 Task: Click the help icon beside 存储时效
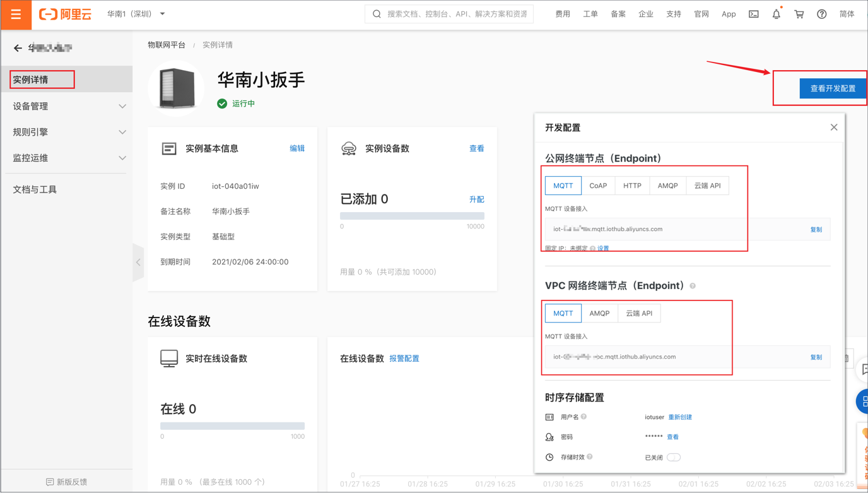590,456
